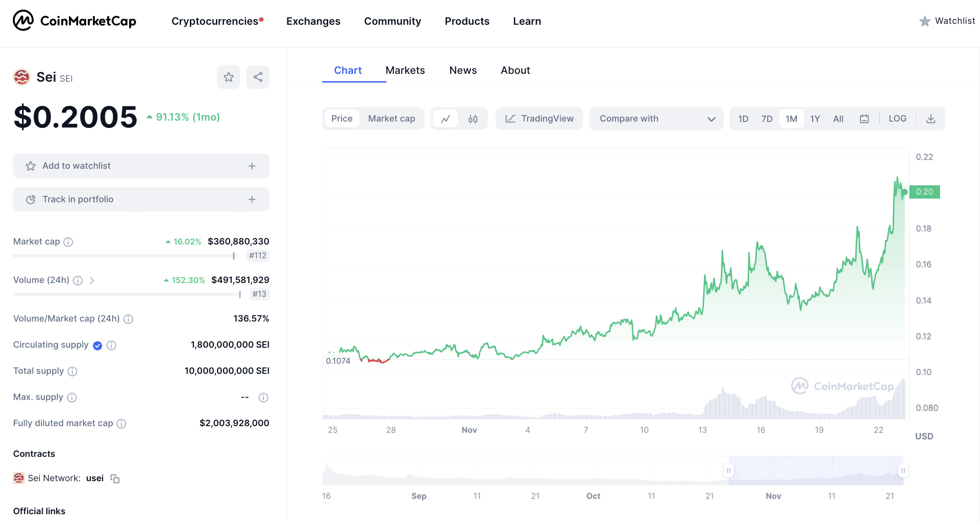
Task: Download chart data icon
Action: pyautogui.click(x=930, y=119)
